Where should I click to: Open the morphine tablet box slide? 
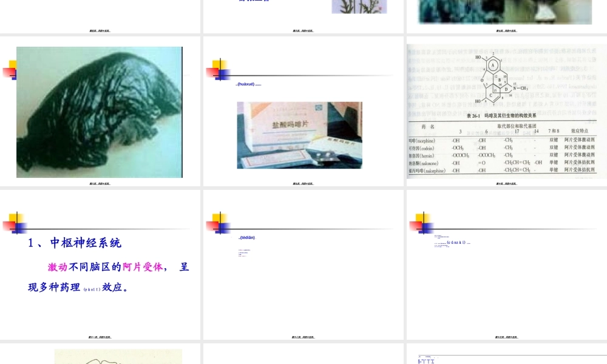(303, 112)
